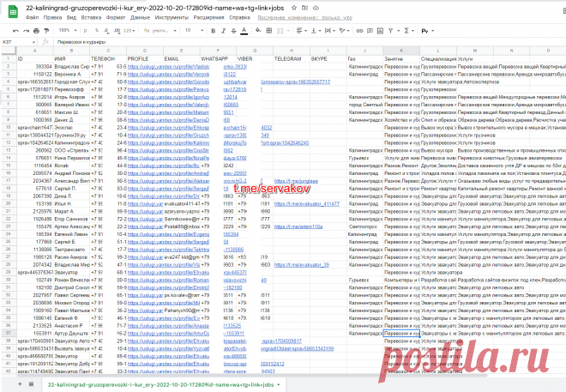Image resolution: width=566 pixels, height=392 pixels.
Task: Toggle italic formatting
Action: (224, 31)
